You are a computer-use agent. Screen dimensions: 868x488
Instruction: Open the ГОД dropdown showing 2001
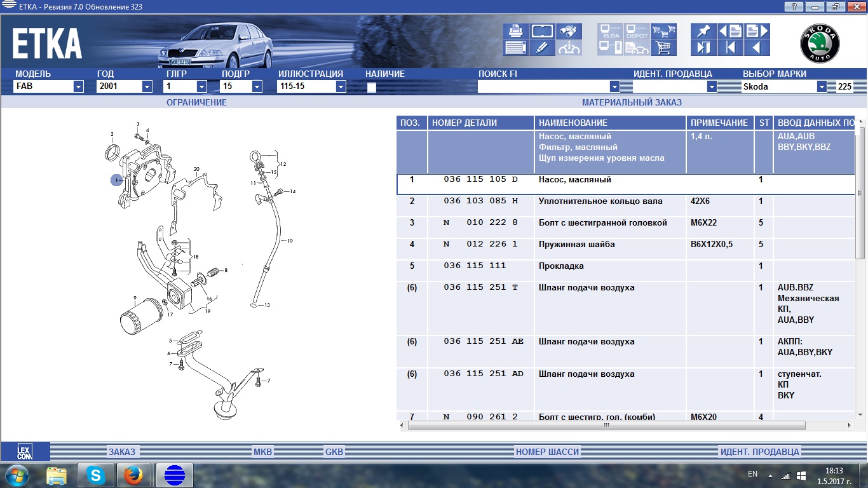pos(147,87)
